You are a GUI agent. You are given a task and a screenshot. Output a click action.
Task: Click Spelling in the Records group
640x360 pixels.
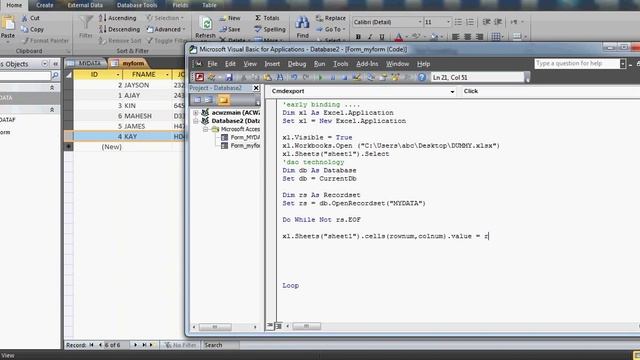(x=270, y=29)
